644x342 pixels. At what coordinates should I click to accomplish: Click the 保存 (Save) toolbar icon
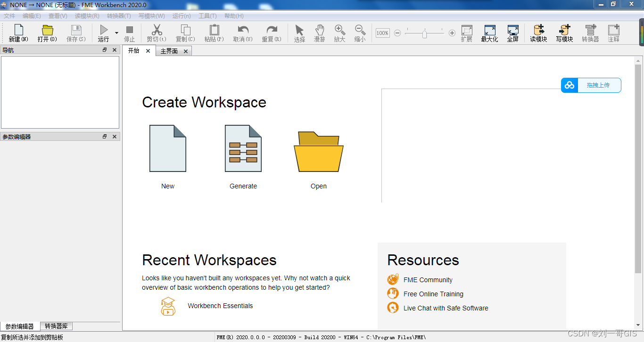76,31
